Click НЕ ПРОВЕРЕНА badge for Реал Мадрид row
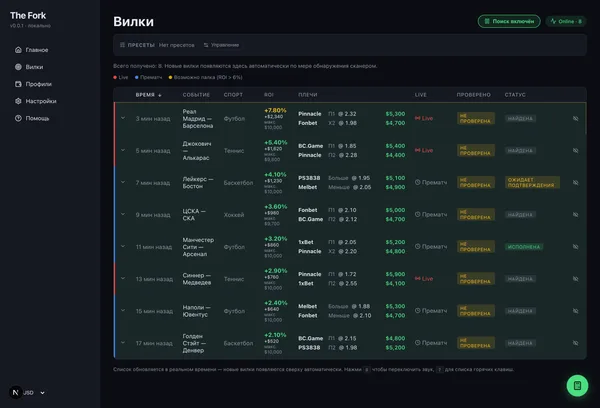 (x=476, y=118)
